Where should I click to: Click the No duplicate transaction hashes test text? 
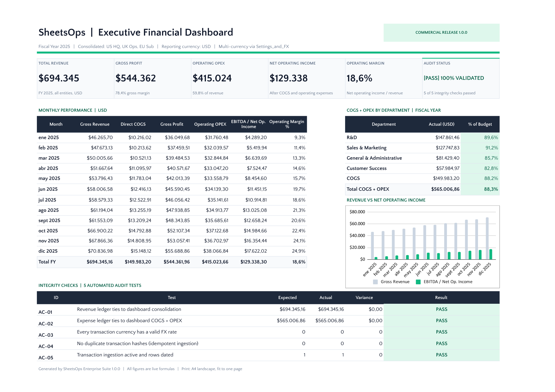(x=138, y=344)
